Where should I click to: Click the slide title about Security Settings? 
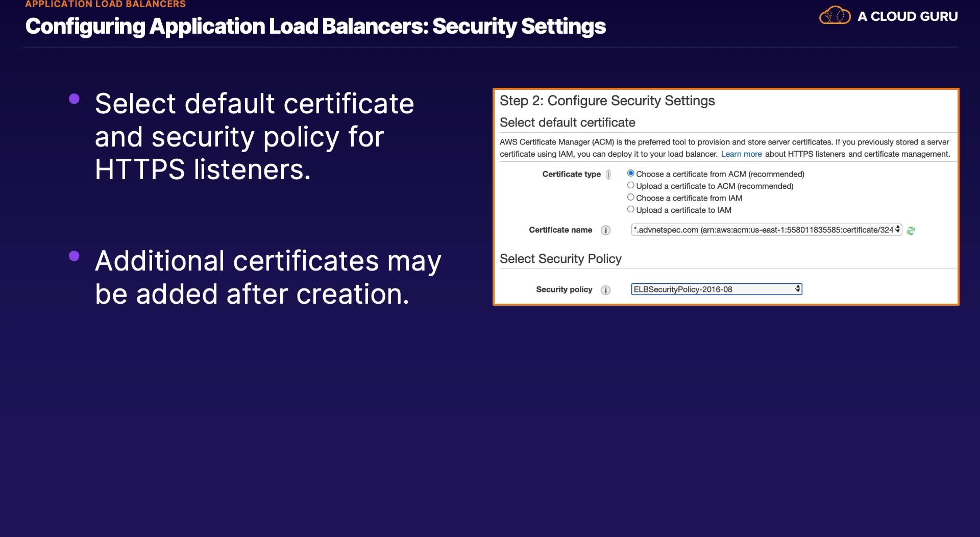315,27
